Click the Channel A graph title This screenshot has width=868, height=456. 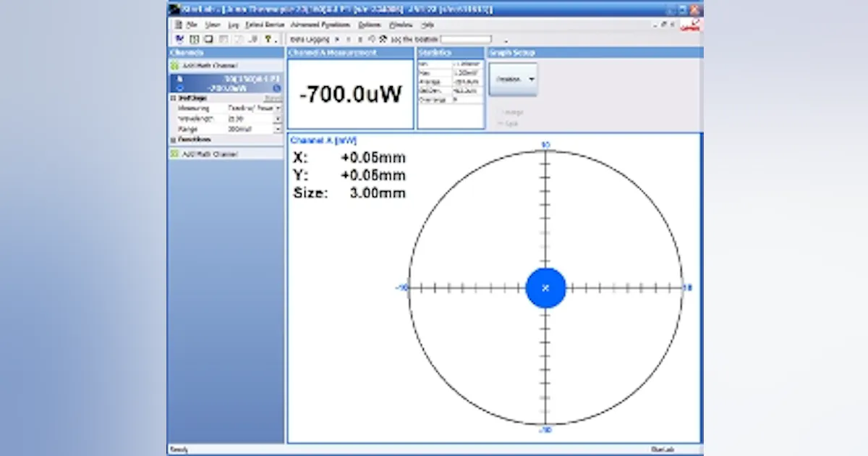coord(323,140)
